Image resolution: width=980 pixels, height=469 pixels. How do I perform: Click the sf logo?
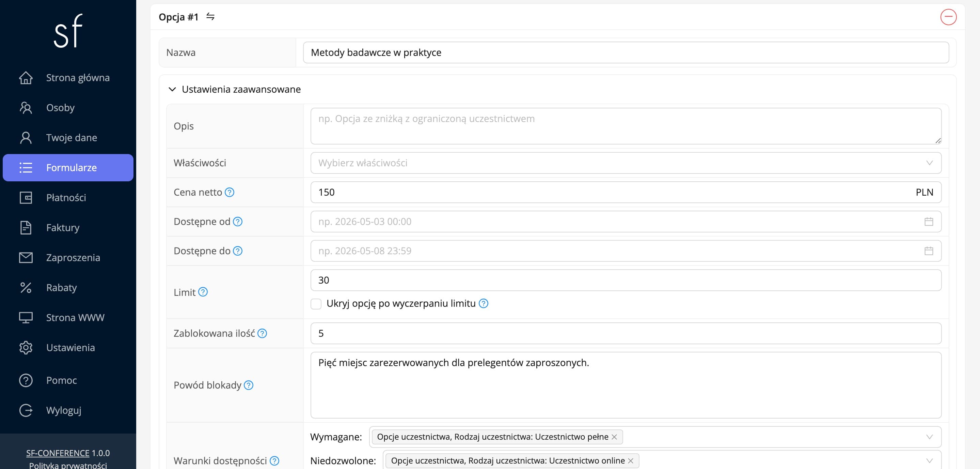point(68,31)
